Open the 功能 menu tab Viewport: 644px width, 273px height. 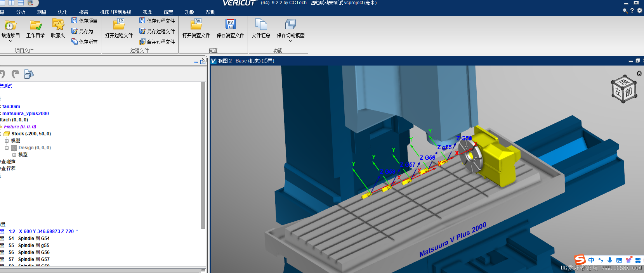click(x=189, y=12)
